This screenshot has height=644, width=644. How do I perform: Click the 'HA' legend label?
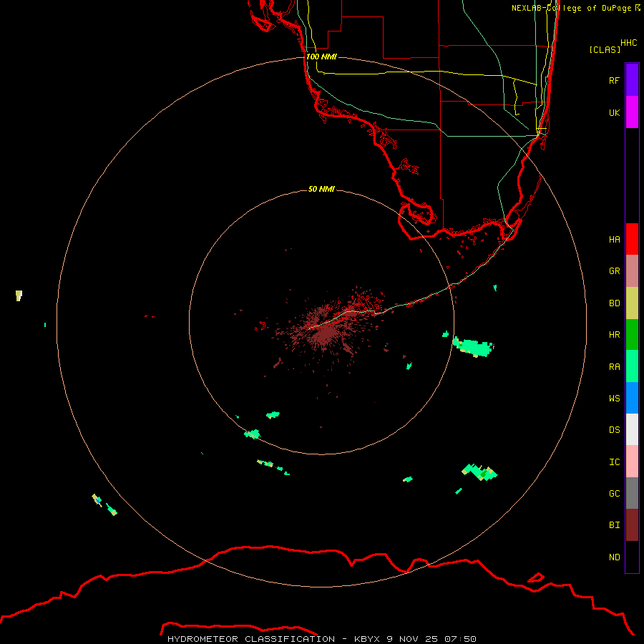click(614, 240)
